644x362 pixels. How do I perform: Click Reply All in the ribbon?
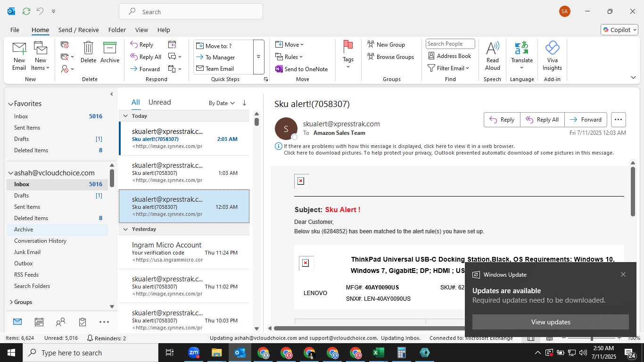146,57
